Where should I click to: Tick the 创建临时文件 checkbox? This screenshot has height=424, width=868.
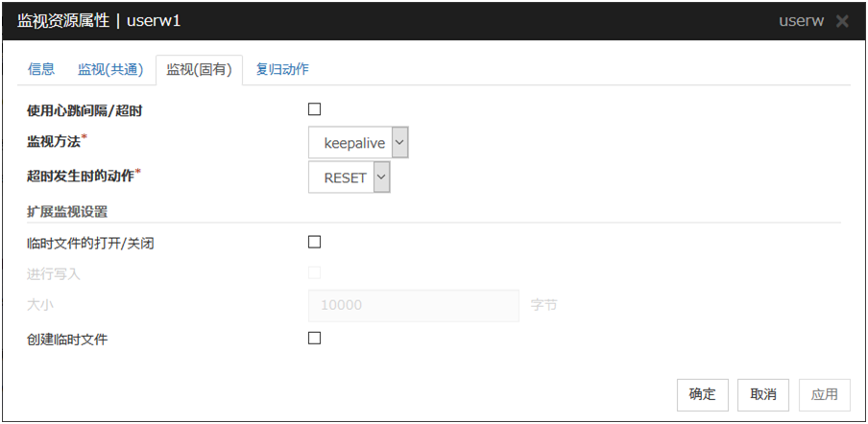[315, 338]
